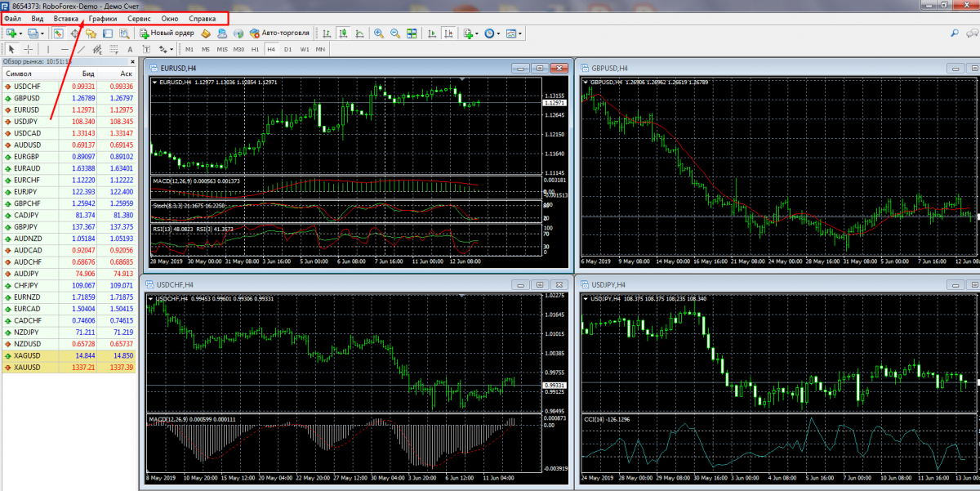
Task: Switch to the D1 timeframe
Action: (x=287, y=49)
